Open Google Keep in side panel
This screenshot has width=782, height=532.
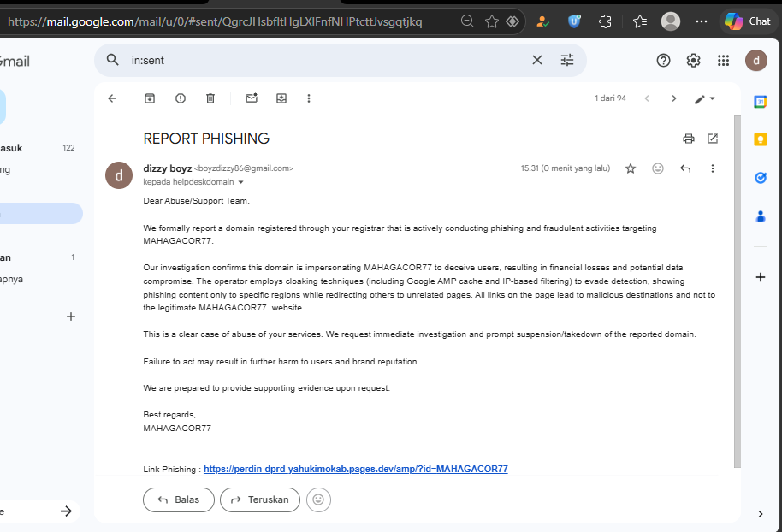coord(760,139)
